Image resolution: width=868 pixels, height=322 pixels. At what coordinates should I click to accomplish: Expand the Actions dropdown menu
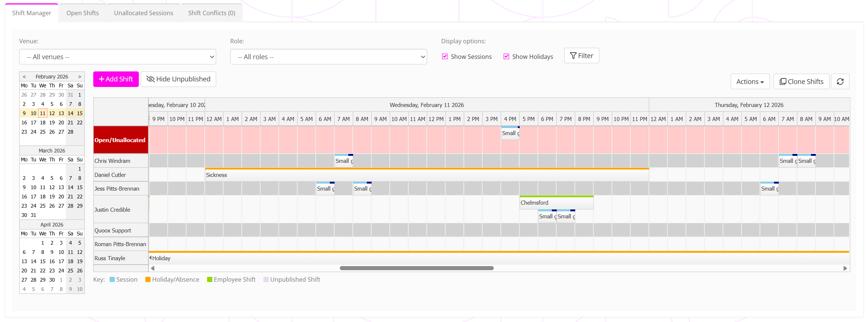click(x=750, y=81)
